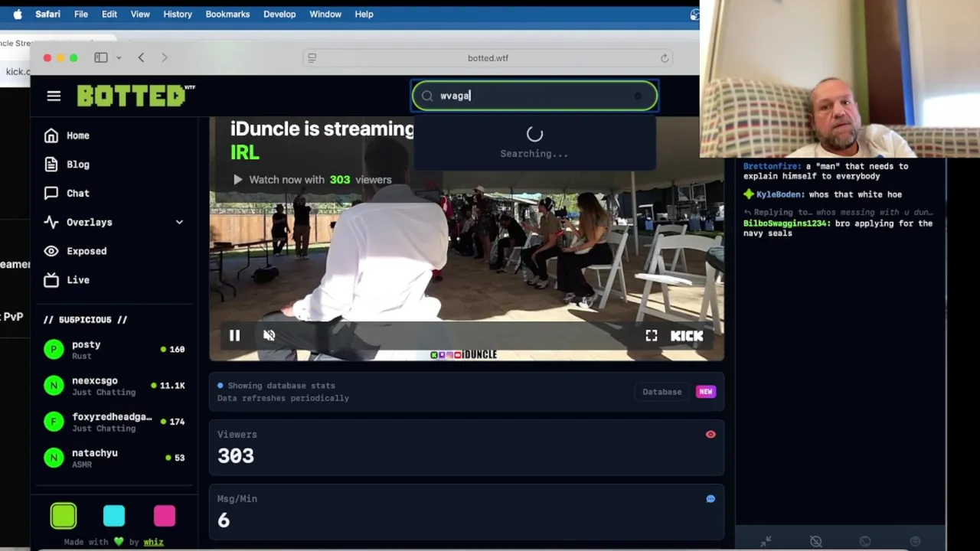Pause the iDuncle stream video
This screenshot has width=980, height=551.
(x=235, y=335)
